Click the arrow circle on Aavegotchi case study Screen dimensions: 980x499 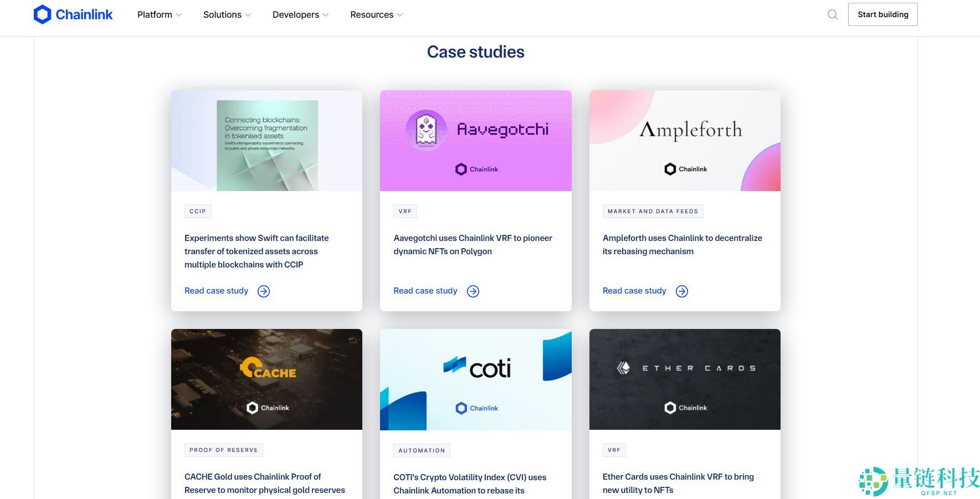473,291
